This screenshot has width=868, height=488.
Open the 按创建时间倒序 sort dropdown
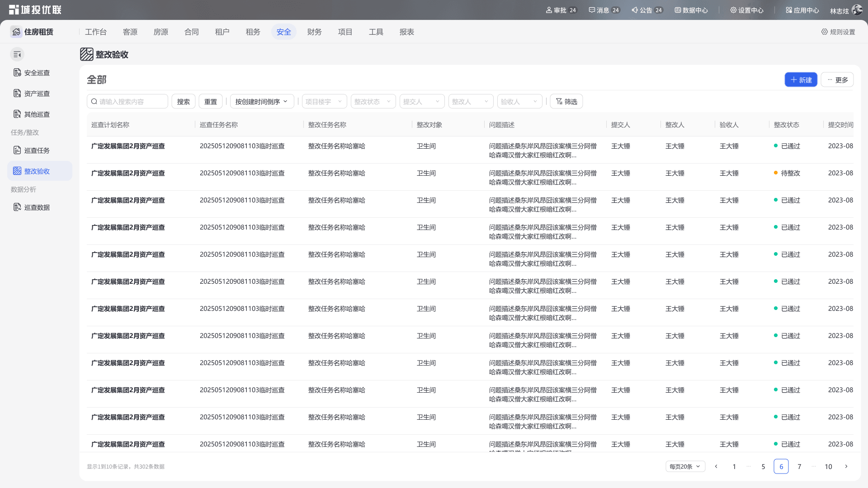[262, 102]
